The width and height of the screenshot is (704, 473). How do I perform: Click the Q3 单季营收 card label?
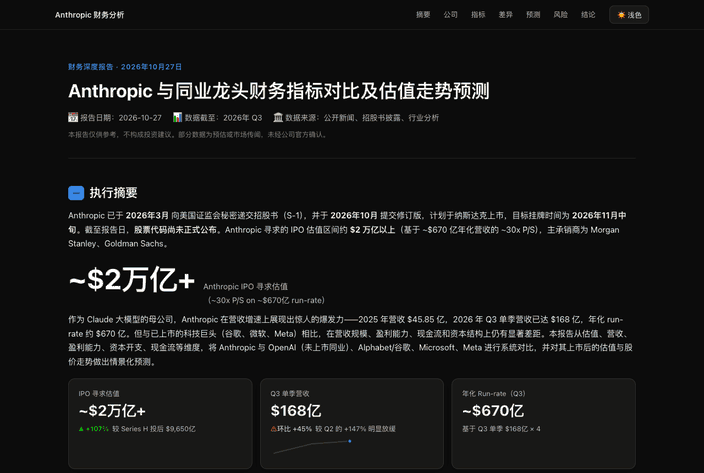pos(290,394)
